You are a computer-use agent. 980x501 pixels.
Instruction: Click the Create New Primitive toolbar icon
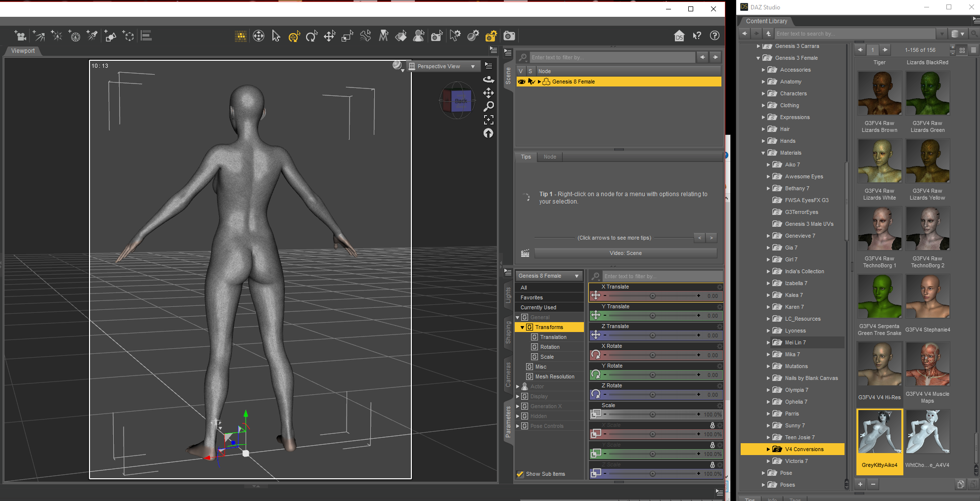(110, 36)
